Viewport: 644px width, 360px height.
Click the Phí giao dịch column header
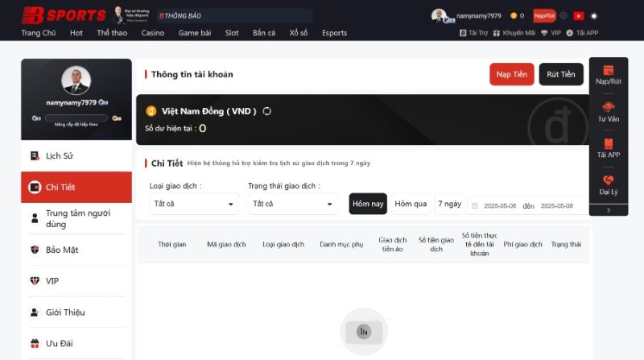[522, 245]
